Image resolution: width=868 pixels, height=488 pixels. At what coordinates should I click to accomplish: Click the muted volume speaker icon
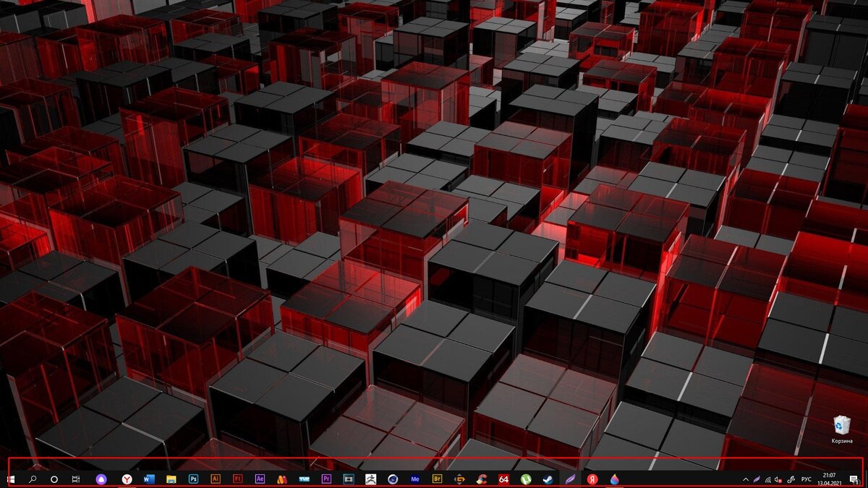point(778,479)
